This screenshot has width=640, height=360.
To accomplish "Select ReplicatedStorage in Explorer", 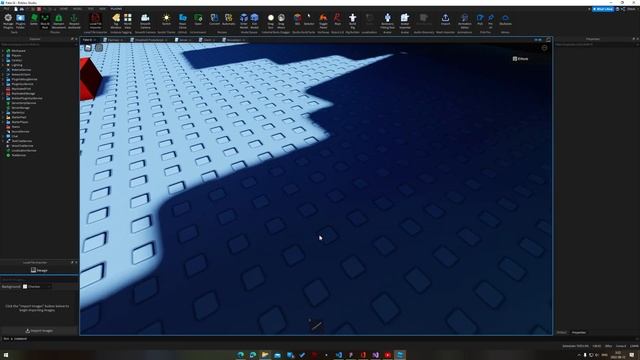I will [x=23, y=93].
